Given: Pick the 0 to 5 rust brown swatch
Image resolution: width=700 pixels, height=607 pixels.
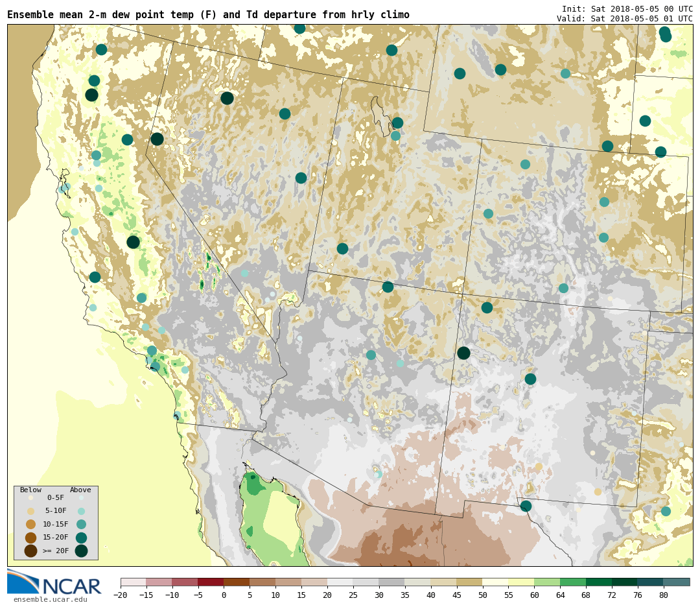Looking at the screenshot, I should click(237, 582).
